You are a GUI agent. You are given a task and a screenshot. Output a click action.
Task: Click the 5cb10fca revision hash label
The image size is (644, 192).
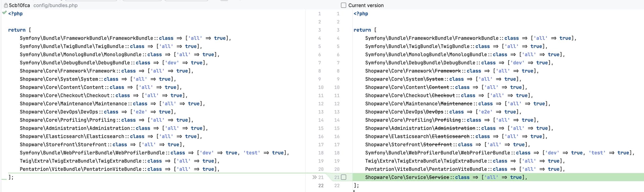point(19,5)
